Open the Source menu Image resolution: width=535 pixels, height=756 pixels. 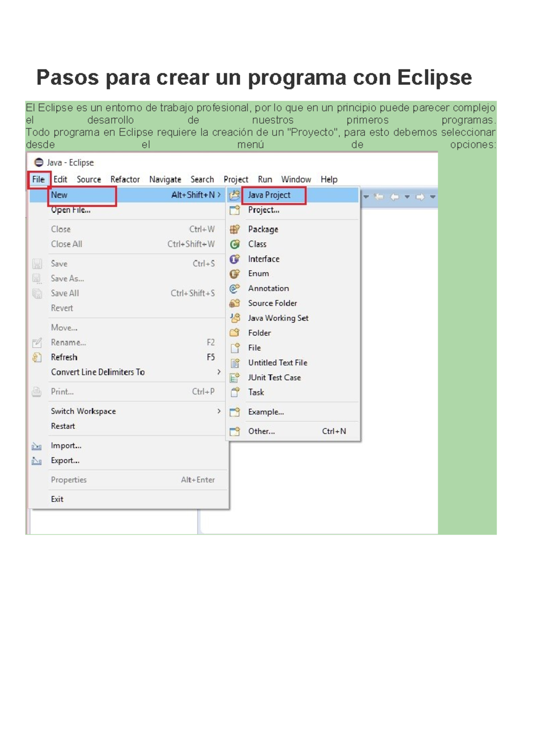pyautogui.click(x=89, y=179)
